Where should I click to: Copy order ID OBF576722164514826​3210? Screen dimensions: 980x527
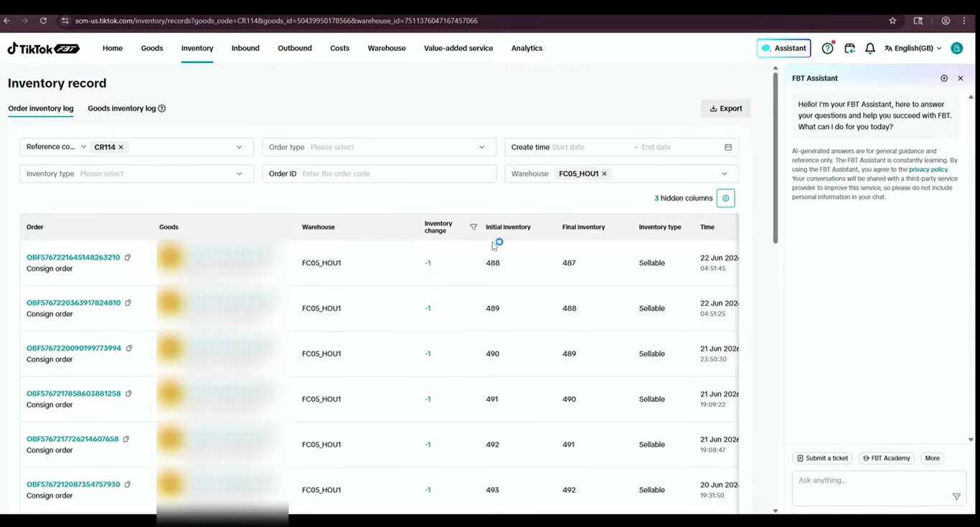point(128,257)
